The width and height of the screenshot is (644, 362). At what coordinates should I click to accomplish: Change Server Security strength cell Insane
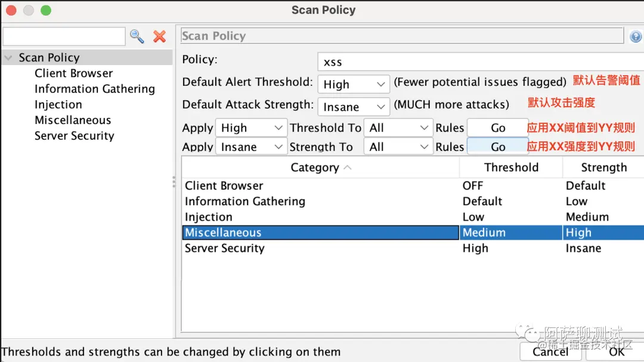point(603,248)
